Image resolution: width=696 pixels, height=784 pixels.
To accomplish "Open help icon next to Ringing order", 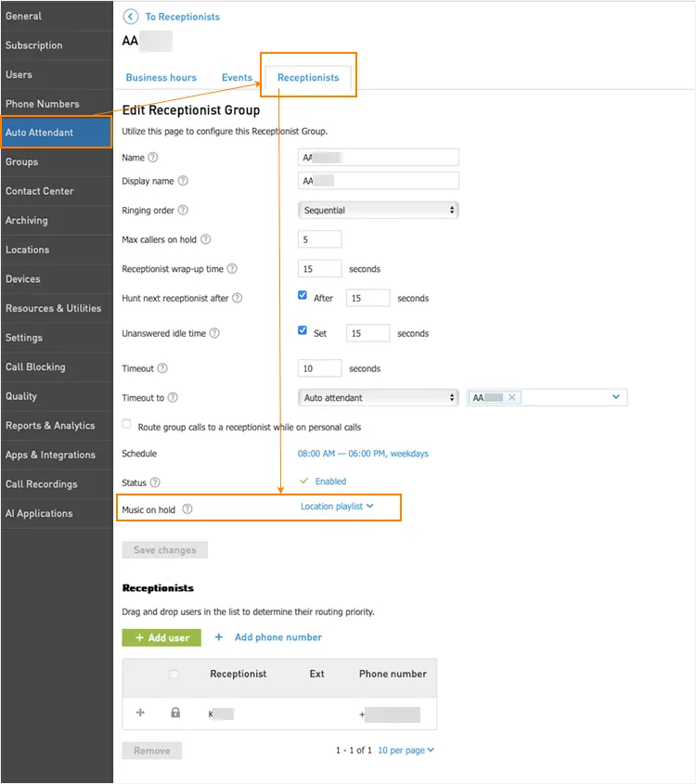I will click(x=183, y=210).
